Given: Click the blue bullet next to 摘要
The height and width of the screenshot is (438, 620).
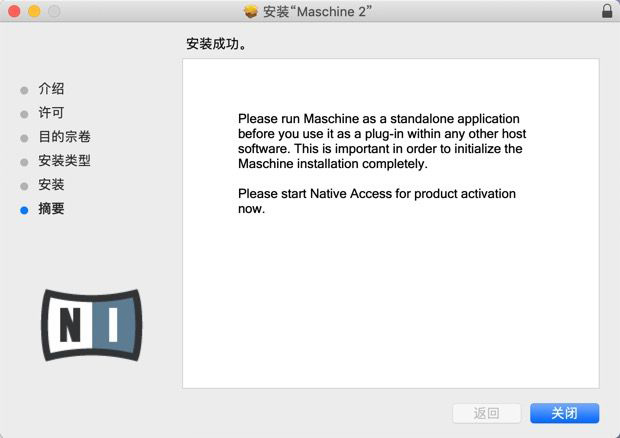Looking at the screenshot, I should click(x=24, y=210).
